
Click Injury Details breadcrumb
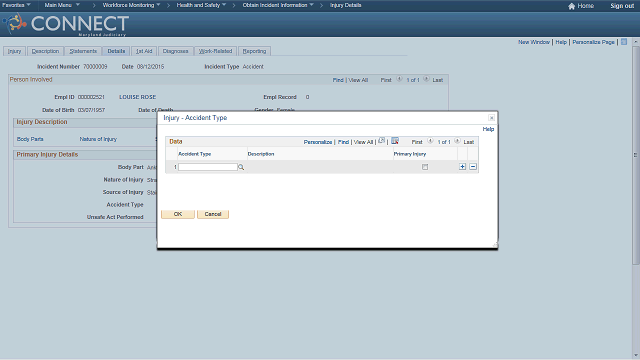click(x=345, y=5)
